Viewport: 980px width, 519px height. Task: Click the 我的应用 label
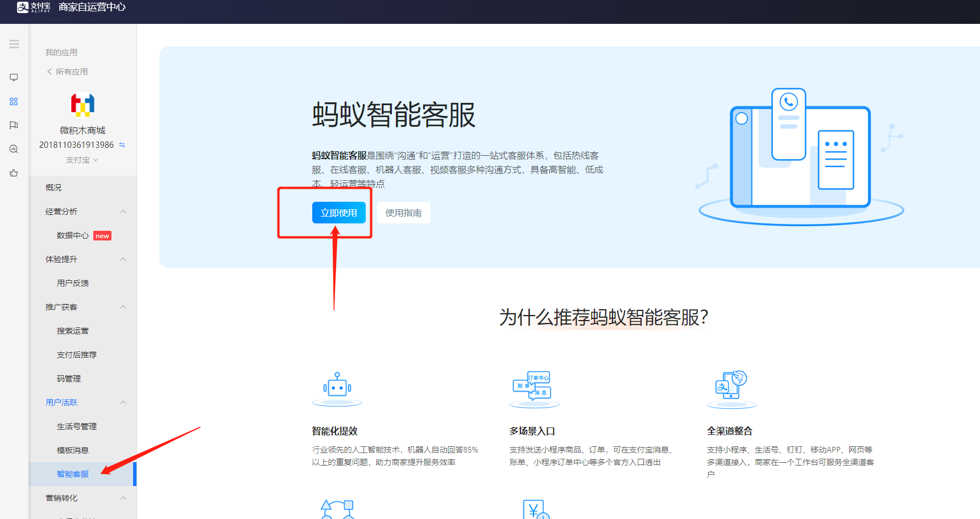pyautogui.click(x=61, y=52)
